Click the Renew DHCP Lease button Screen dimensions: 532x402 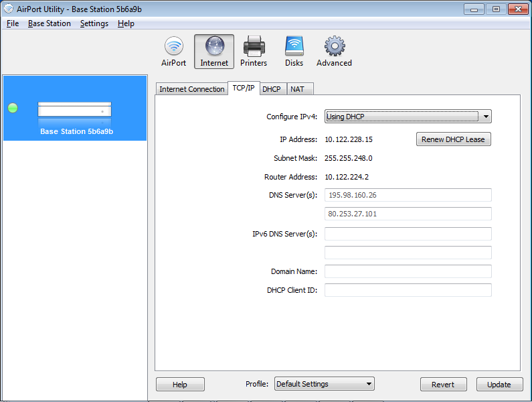click(x=453, y=139)
